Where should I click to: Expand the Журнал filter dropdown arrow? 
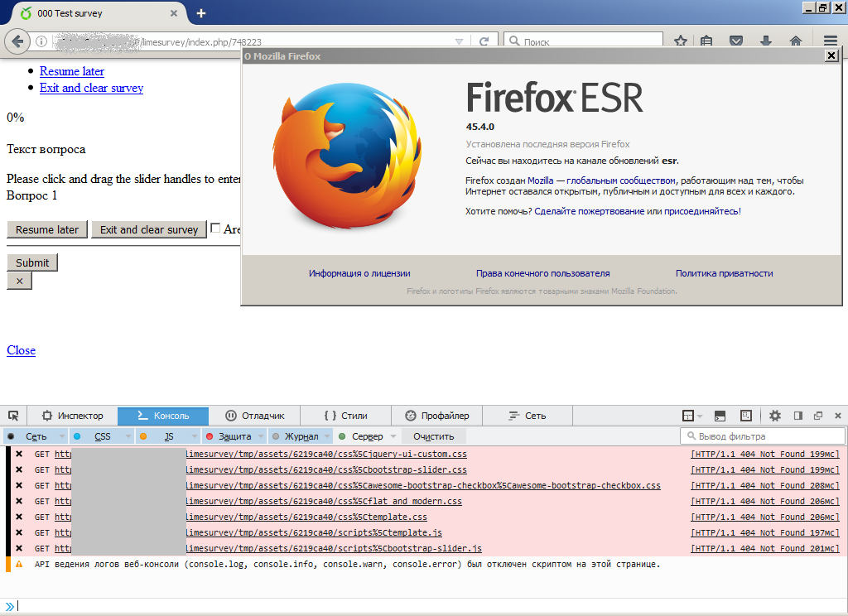[328, 436]
